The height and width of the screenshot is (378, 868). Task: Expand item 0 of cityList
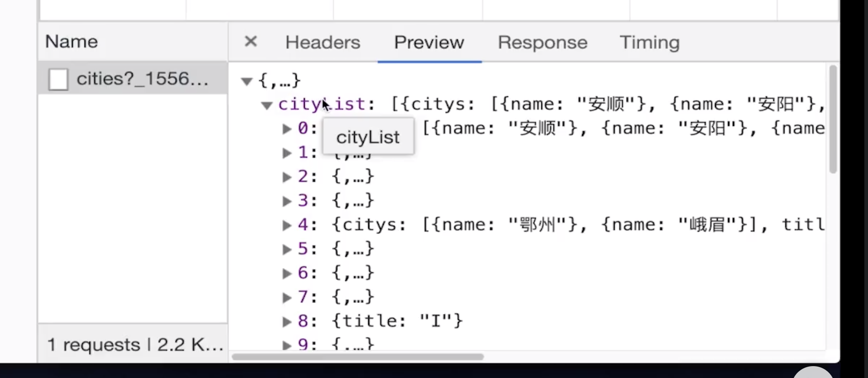(287, 129)
